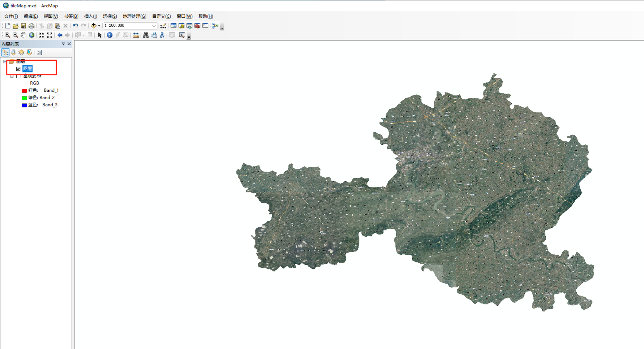Switch to List By Source view

13,52
